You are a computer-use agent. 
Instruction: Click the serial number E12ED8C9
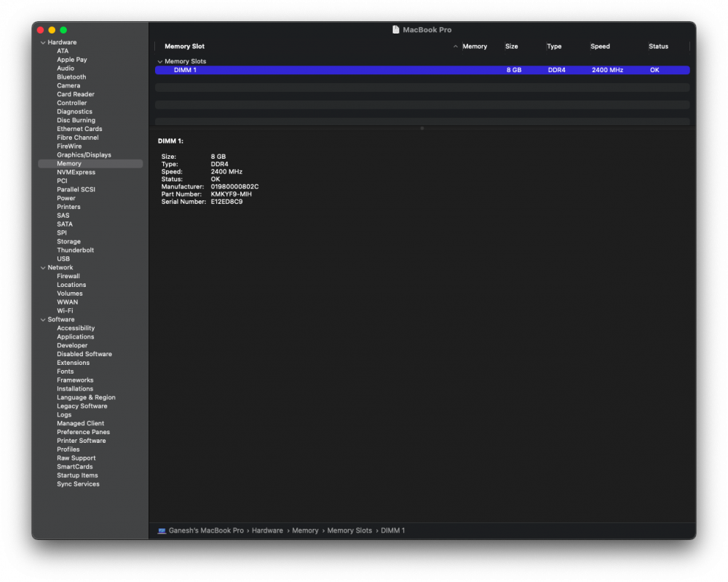pyautogui.click(x=226, y=202)
